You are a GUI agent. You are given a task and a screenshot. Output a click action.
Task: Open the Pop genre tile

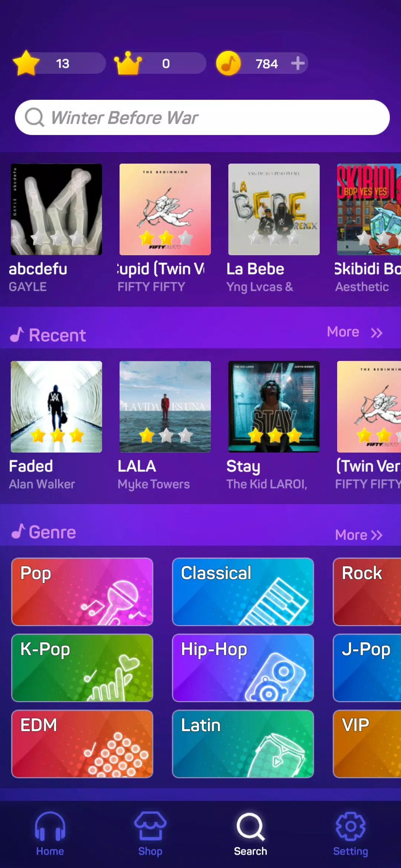[x=82, y=592]
